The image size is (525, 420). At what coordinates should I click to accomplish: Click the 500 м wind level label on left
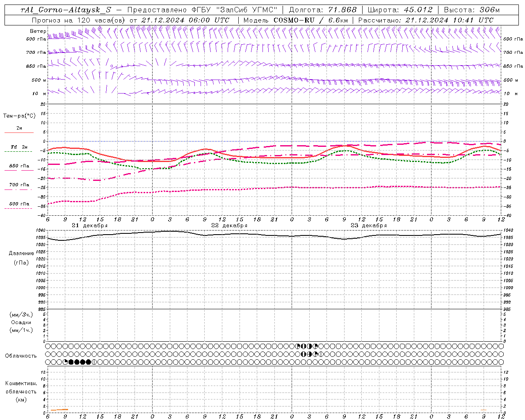coord(39,80)
